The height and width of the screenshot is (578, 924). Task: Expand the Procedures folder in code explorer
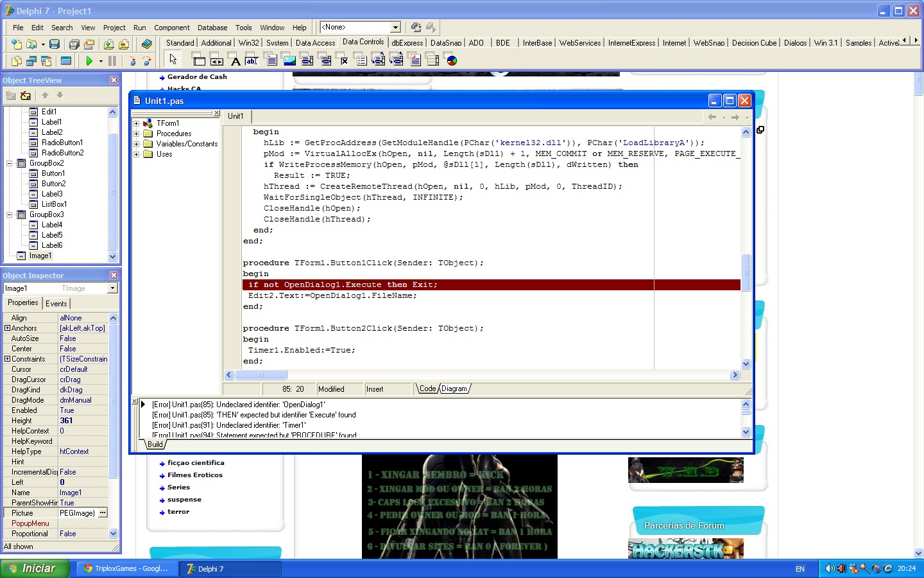(136, 134)
